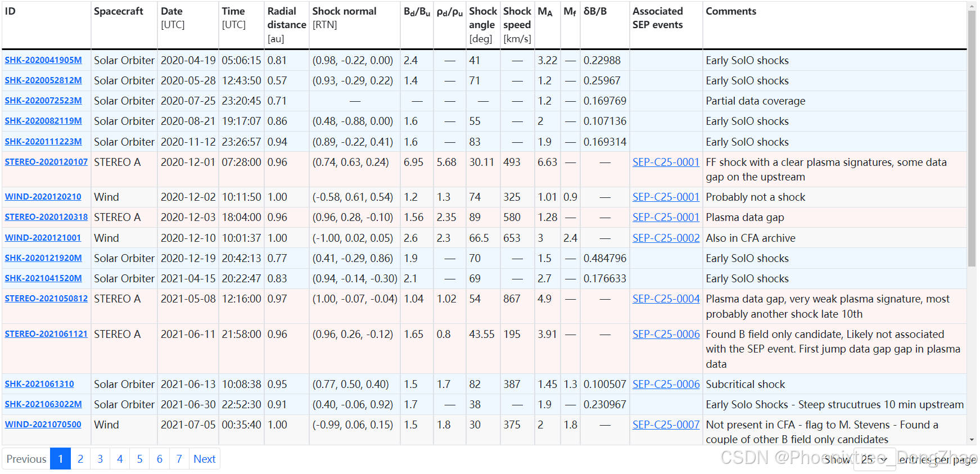This screenshot has height=474, width=980.
Task: Open SEP-C25-0007 associated event link
Action: coord(666,425)
